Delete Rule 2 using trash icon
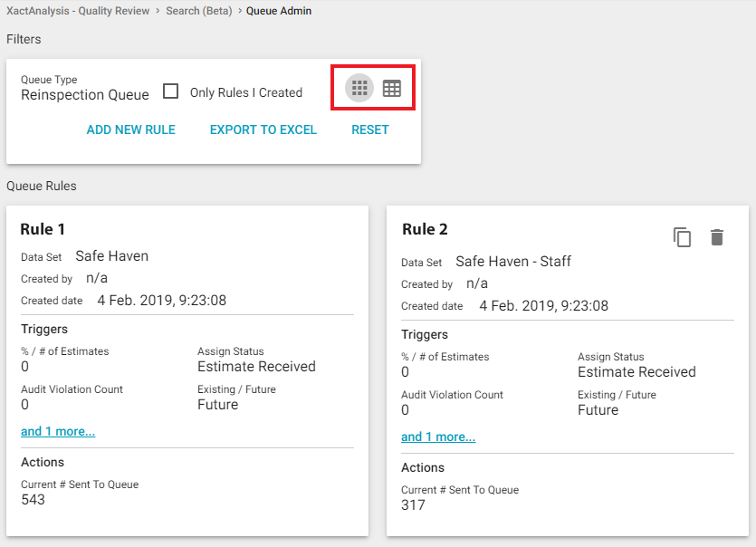This screenshot has width=756, height=547. tap(717, 237)
